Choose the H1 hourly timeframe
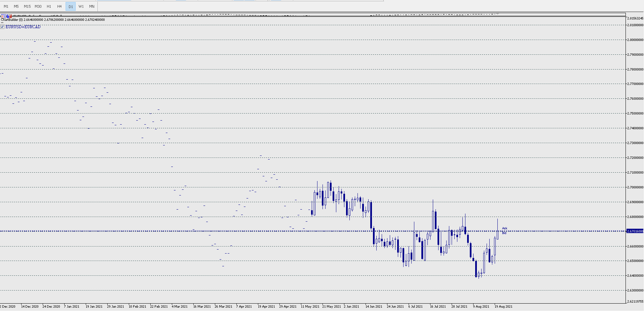 [49, 6]
